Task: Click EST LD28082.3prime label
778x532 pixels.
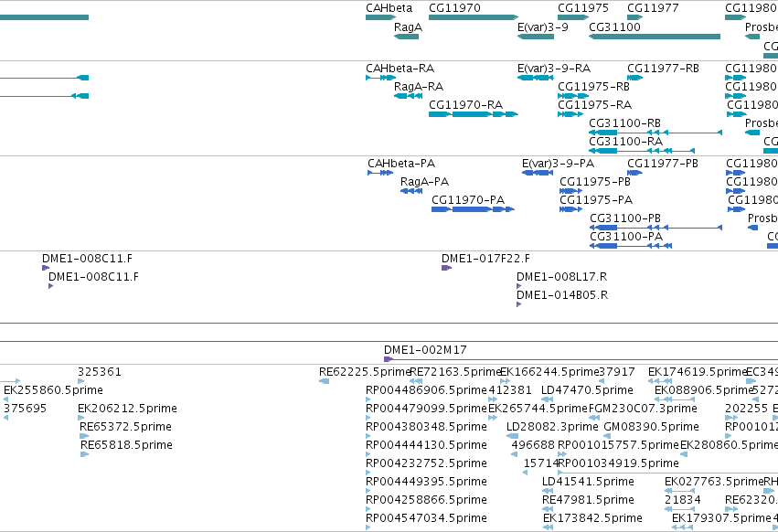Action: (552, 427)
